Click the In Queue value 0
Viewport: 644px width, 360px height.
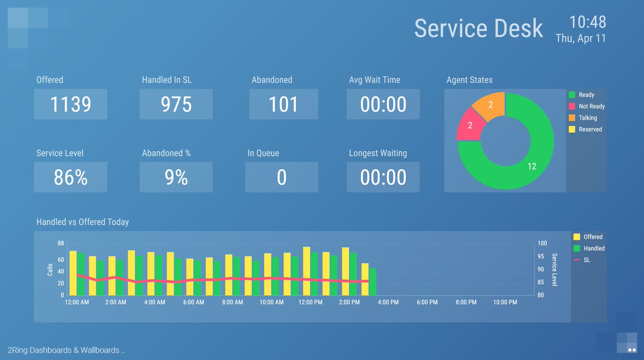pos(282,177)
